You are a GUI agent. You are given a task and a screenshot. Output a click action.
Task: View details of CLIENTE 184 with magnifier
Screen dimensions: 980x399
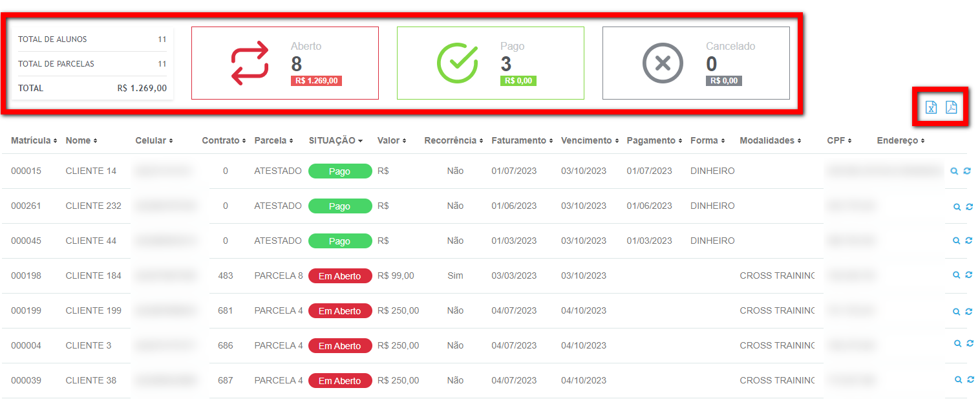956,275
